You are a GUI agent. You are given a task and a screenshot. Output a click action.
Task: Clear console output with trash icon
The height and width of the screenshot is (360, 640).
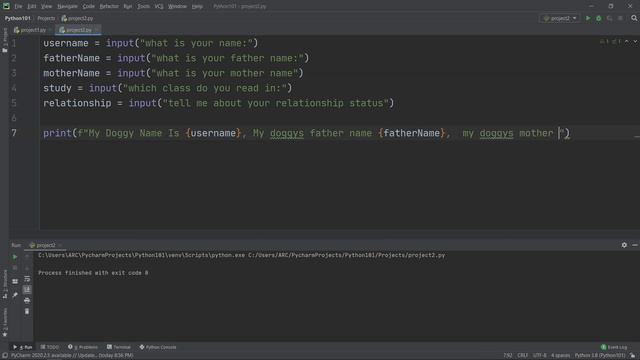(27, 311)
